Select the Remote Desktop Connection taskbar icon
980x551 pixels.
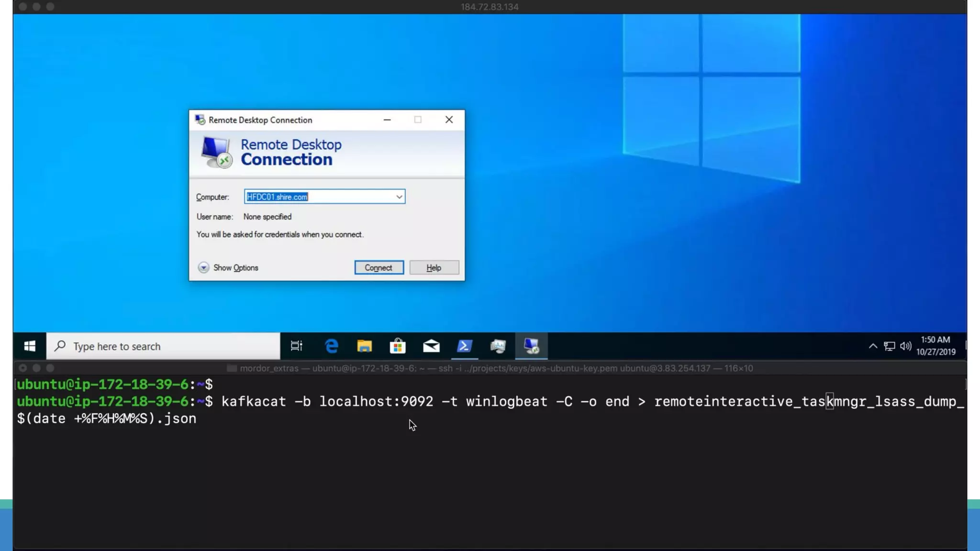pos(532,346)
